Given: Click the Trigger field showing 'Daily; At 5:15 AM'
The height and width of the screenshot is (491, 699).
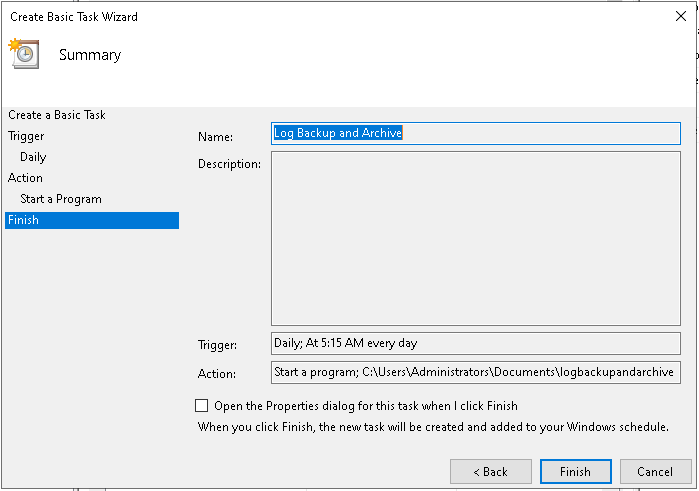Looking at the screenshot, I should [475, 343].
